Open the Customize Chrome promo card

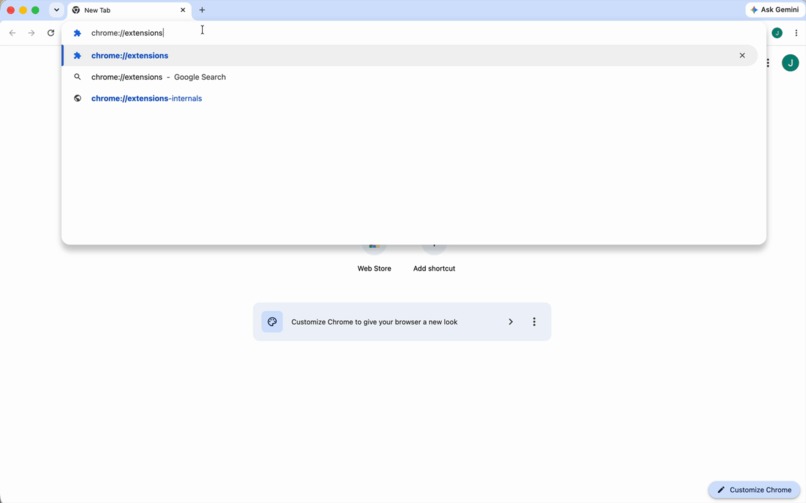pyautogui.click(x=402, y=322)
